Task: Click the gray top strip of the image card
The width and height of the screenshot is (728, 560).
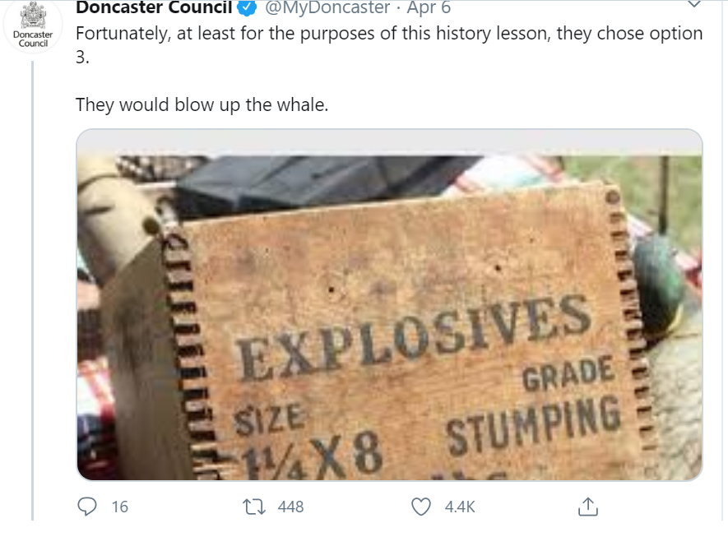Action: coord(389,142)
